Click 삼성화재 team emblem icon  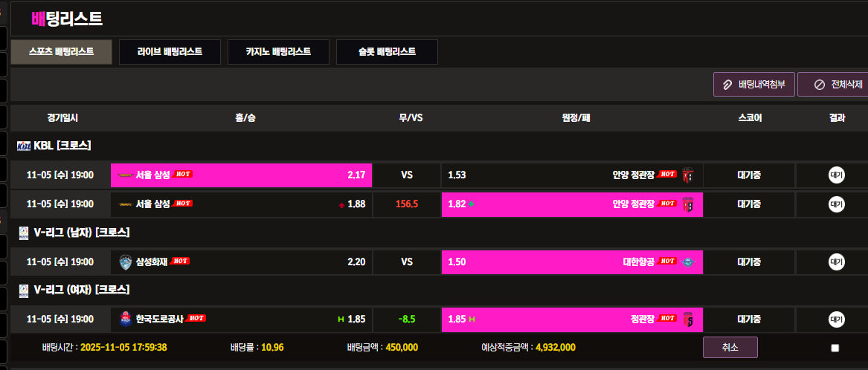pyautogui.click(x=125, y=262)
